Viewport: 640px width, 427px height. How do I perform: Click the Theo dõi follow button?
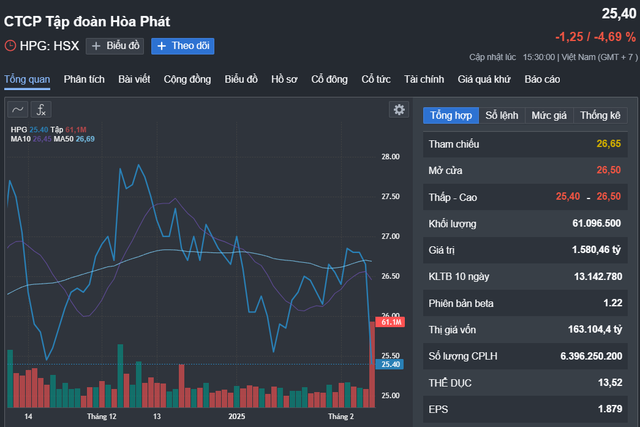[x=182, y=45]
